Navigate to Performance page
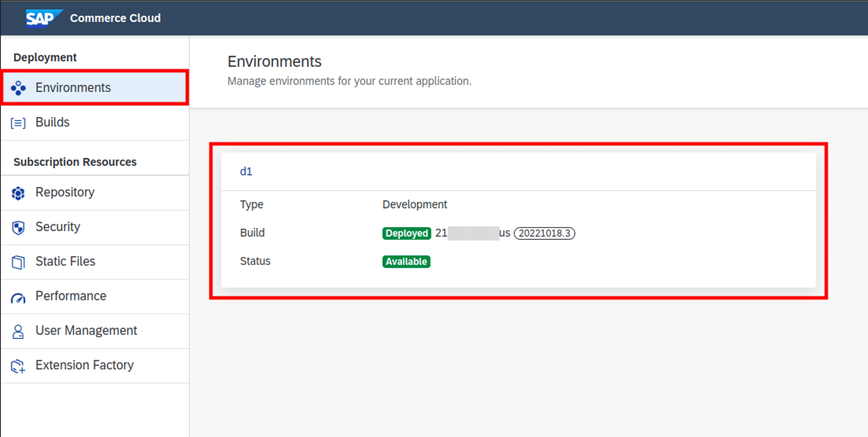 [95, 296]
